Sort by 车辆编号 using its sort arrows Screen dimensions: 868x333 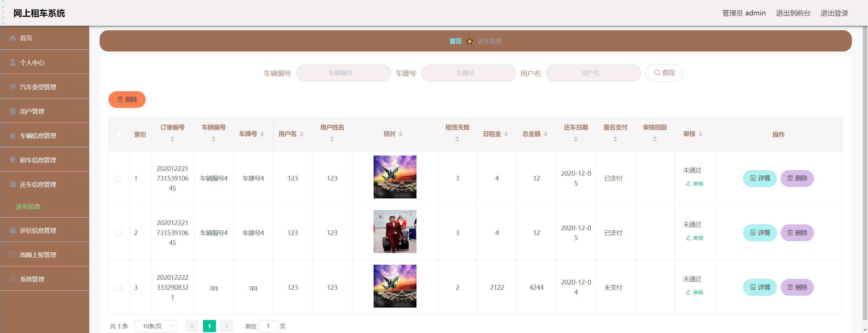[214, 139]
